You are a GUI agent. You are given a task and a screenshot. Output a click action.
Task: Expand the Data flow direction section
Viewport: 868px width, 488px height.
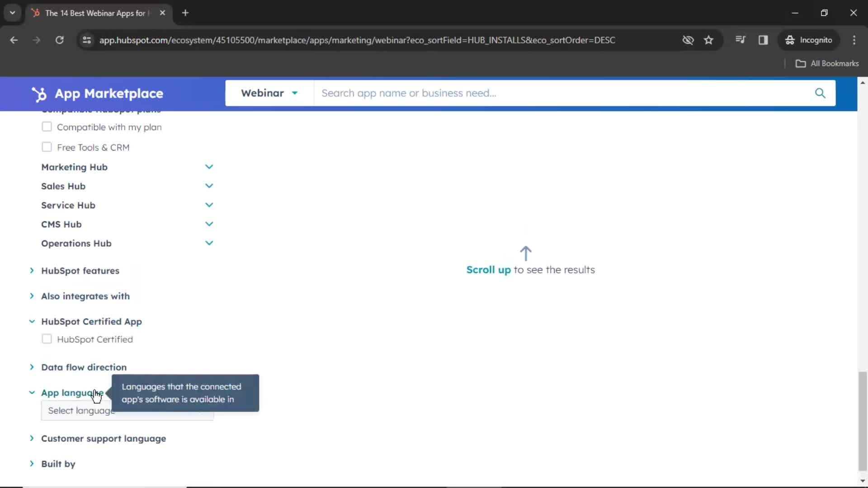tap(32, 366)
